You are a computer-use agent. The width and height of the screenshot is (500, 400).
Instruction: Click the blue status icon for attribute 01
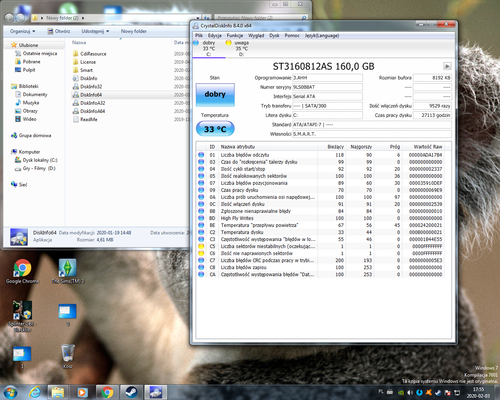tap(201, 155)
